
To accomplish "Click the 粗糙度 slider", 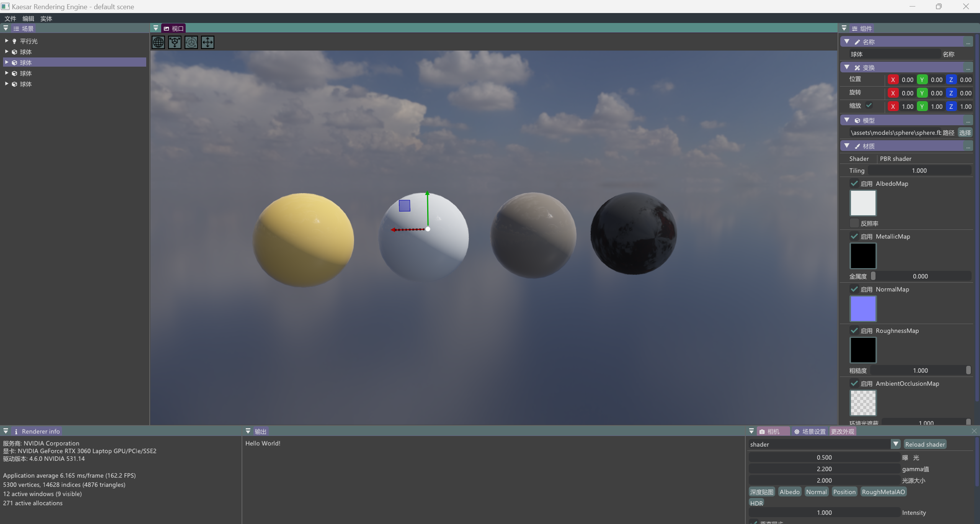I will pos(920,370).
